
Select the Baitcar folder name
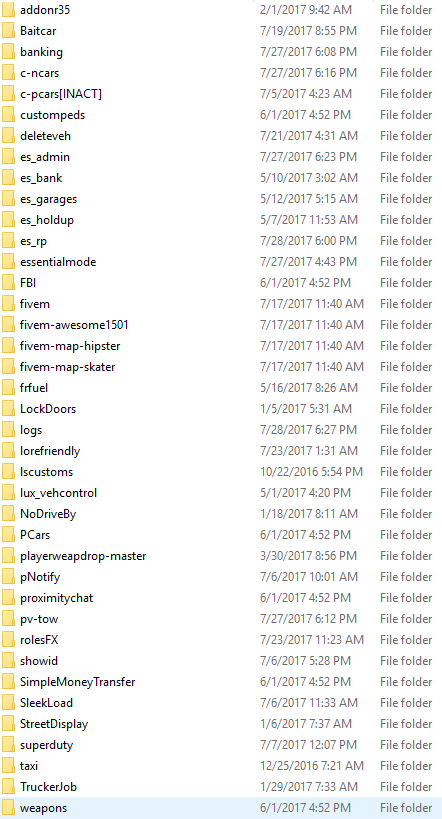tap(38, 31)
